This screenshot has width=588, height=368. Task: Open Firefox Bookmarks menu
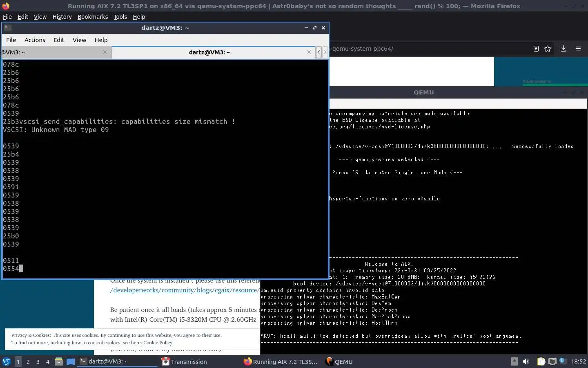point(93,17)
